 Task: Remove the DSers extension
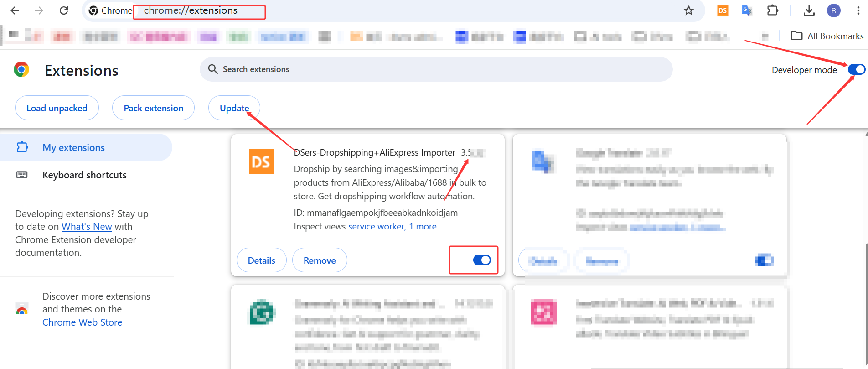(320, 260)
